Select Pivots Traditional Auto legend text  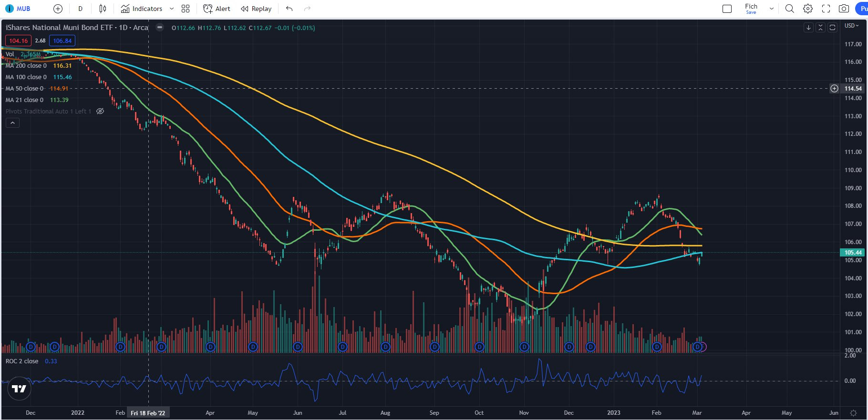tap(48, 112)
